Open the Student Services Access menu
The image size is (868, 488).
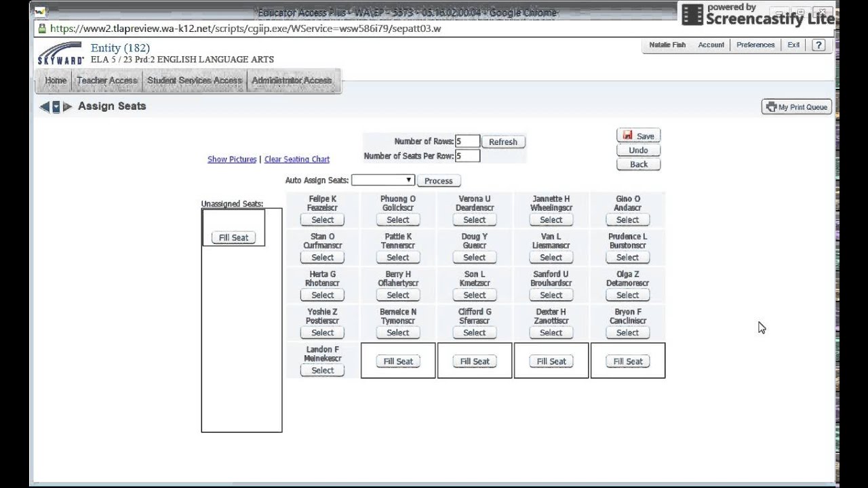point(195,81)
